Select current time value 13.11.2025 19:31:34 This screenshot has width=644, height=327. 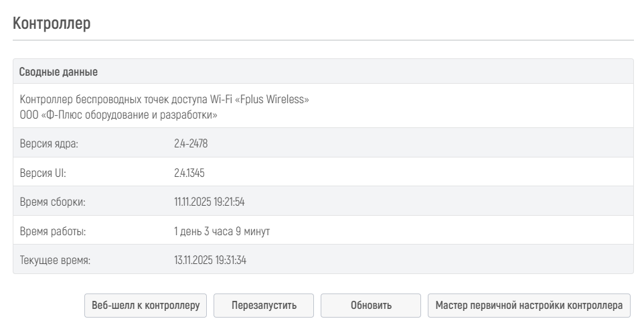[x=210, y=260]
